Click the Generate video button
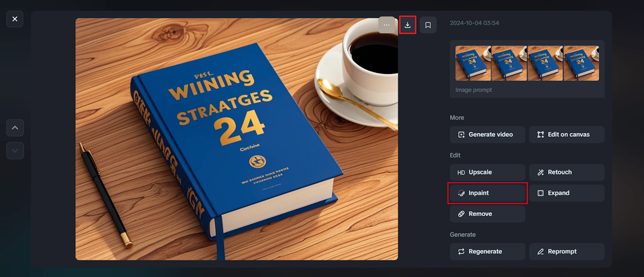Viewport: 644px width, 277px height. coord(488,134)
